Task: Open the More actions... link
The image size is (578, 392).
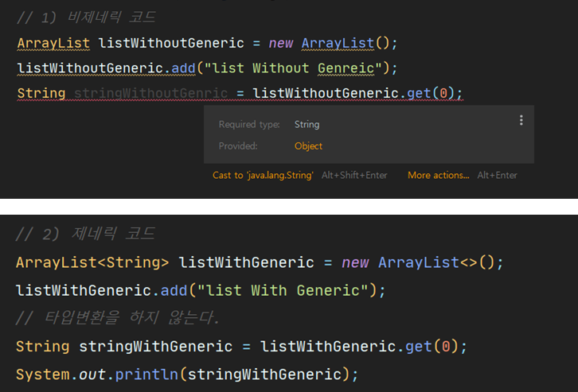Action: (439, 175)
